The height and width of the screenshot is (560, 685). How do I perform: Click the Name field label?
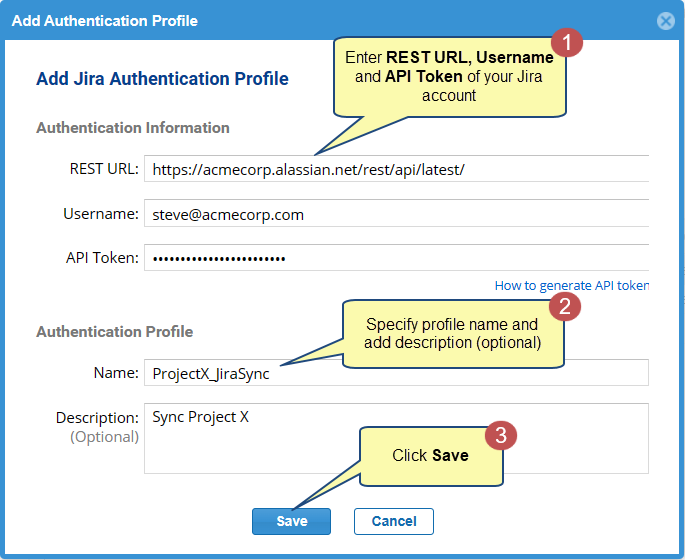(x=116, y=373)
